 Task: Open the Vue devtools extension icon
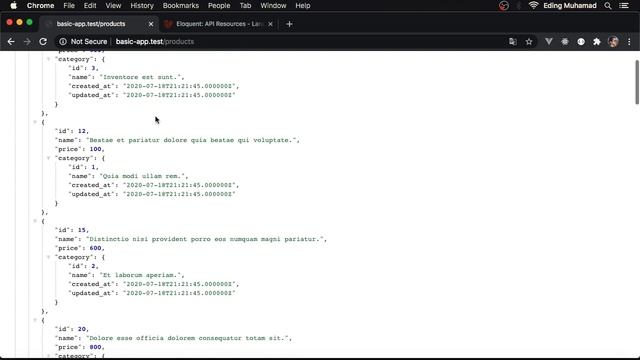click(549, 42)
